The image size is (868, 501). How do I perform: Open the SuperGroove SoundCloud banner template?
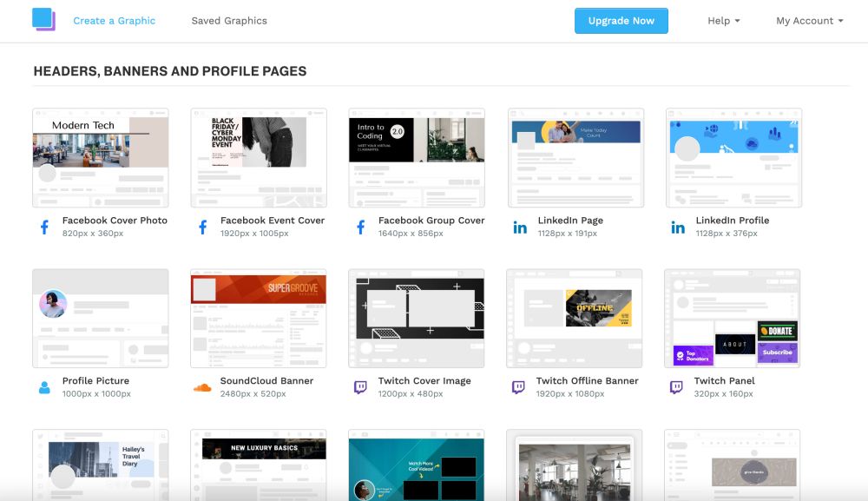pos(258,315)
